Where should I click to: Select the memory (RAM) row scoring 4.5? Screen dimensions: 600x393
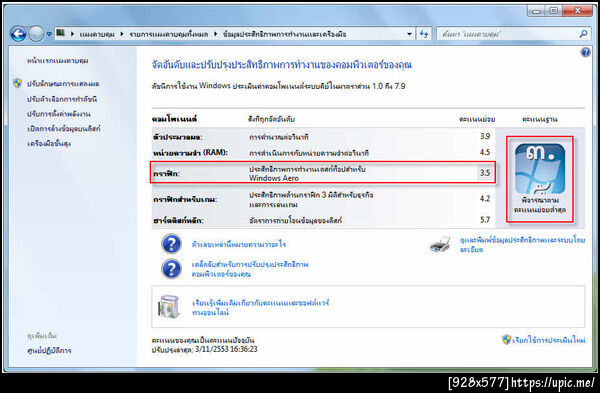point(323,153)
